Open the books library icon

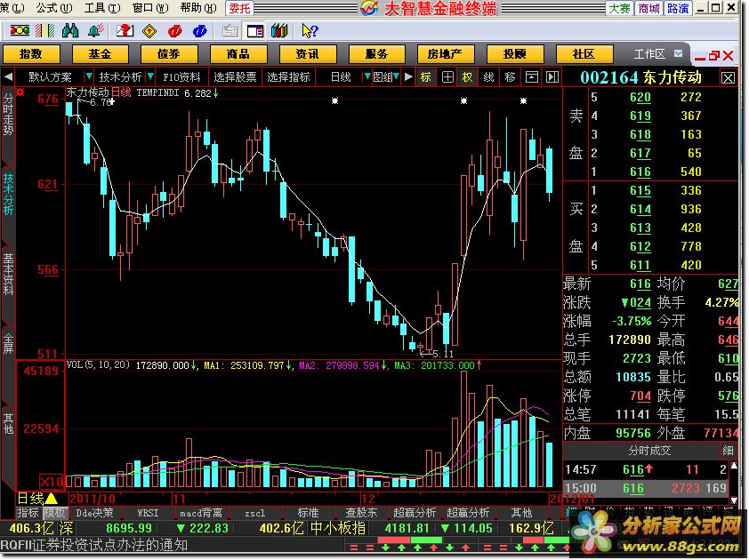point(279,31)
